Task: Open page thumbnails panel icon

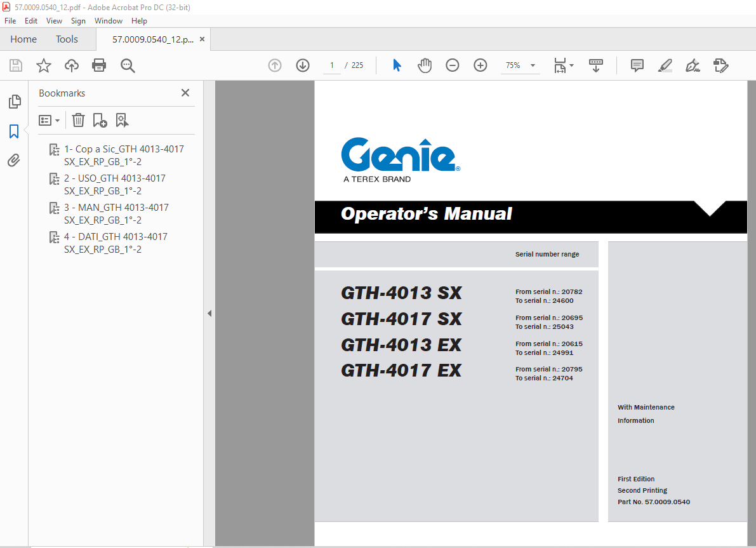Action: (15, 102)
